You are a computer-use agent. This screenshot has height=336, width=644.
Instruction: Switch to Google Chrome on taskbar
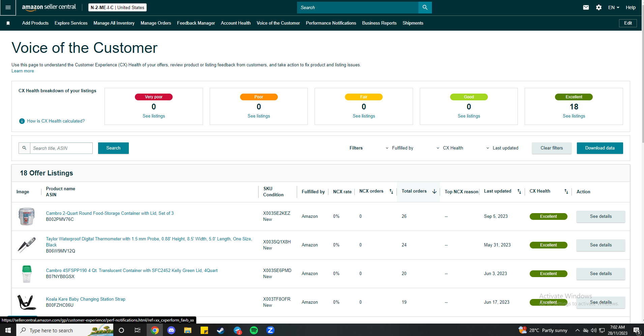point(155,330)
